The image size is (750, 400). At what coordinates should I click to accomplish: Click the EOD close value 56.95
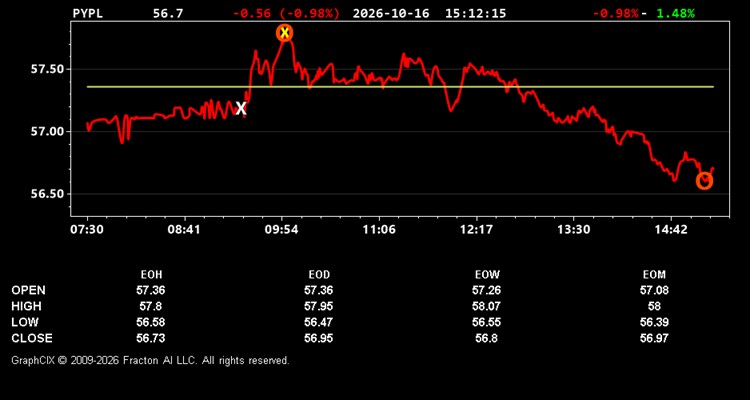pos(319,338)
